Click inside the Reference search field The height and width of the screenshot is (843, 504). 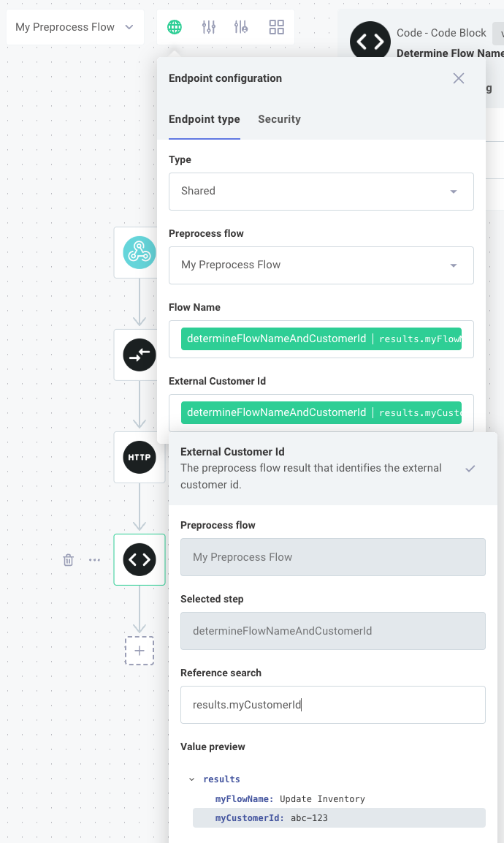point(332,704)
